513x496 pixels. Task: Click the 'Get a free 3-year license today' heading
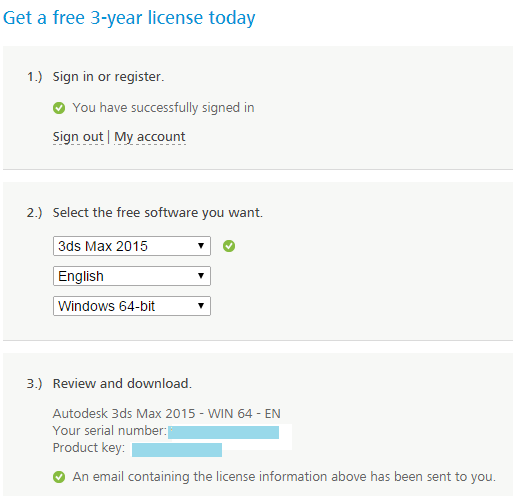(x=129, y=18)
